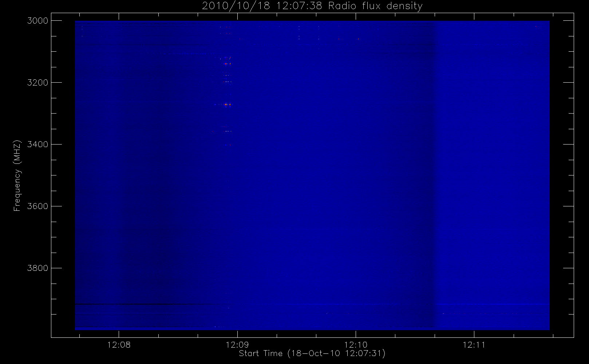This screenshot has height=364, width=589.
Task: Click the 3800 frequency tick label
Action: pos(38,268)
